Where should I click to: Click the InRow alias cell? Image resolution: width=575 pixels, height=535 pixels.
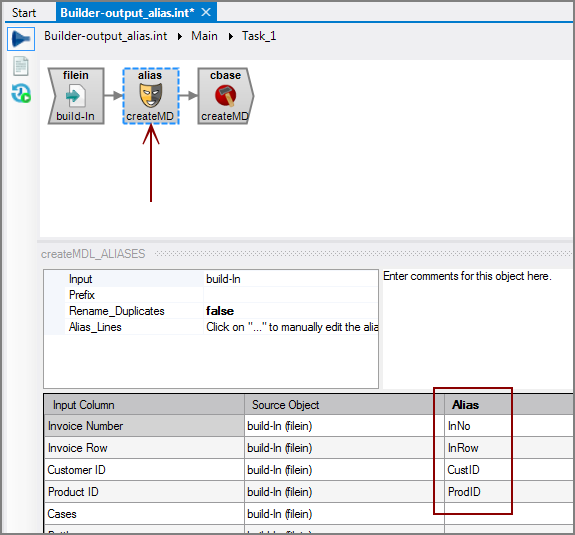(x=509, y=448)
